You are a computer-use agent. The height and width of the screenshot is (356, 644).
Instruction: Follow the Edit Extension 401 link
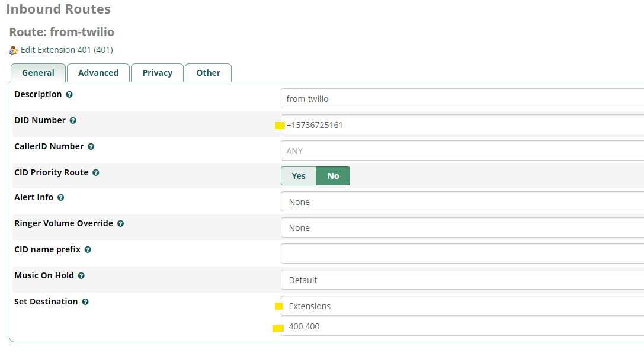click(65, 50)
